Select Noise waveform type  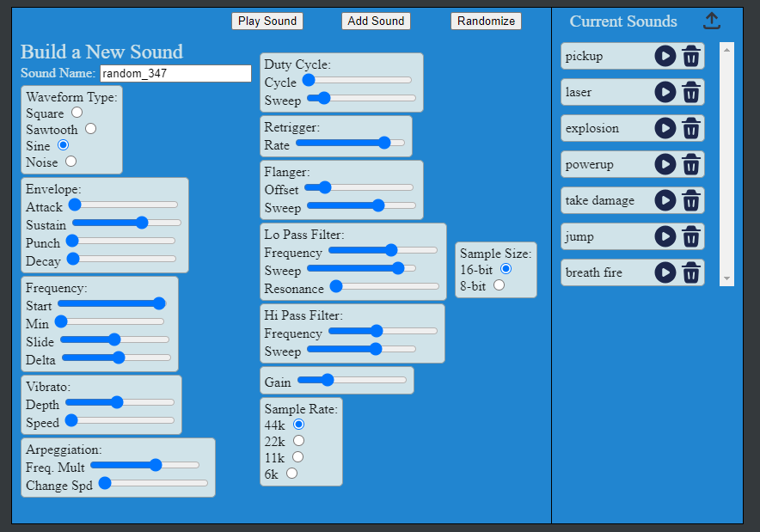coord(70,162)
